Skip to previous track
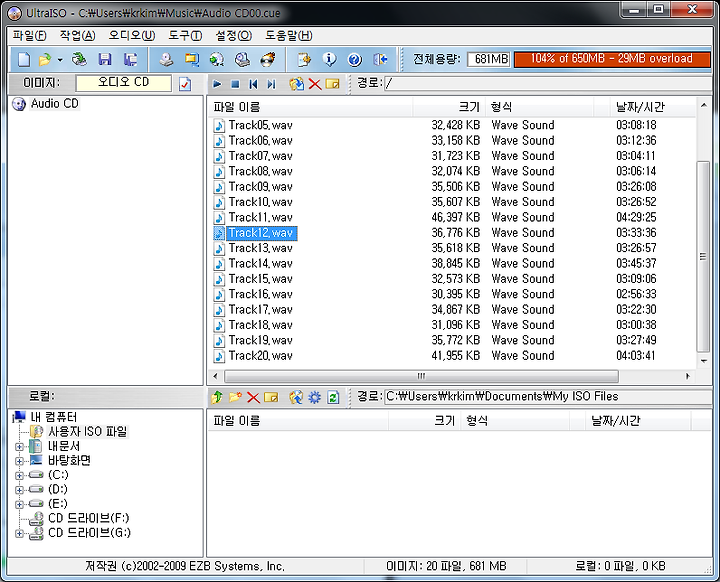Image resolution: width=720 pixels, height=582 pixels. pos(253,84)
